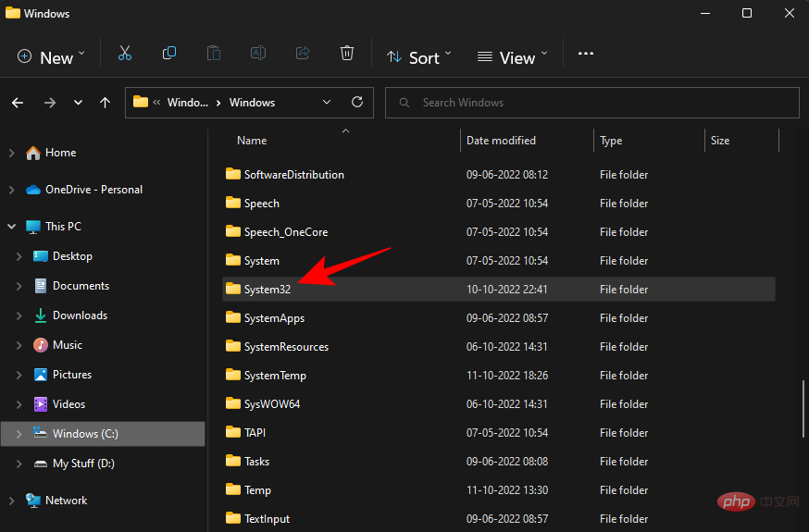This screenshot has width=809, height=532.
Task: Click the Videos icon in sidebar
Action: (40, 404)
